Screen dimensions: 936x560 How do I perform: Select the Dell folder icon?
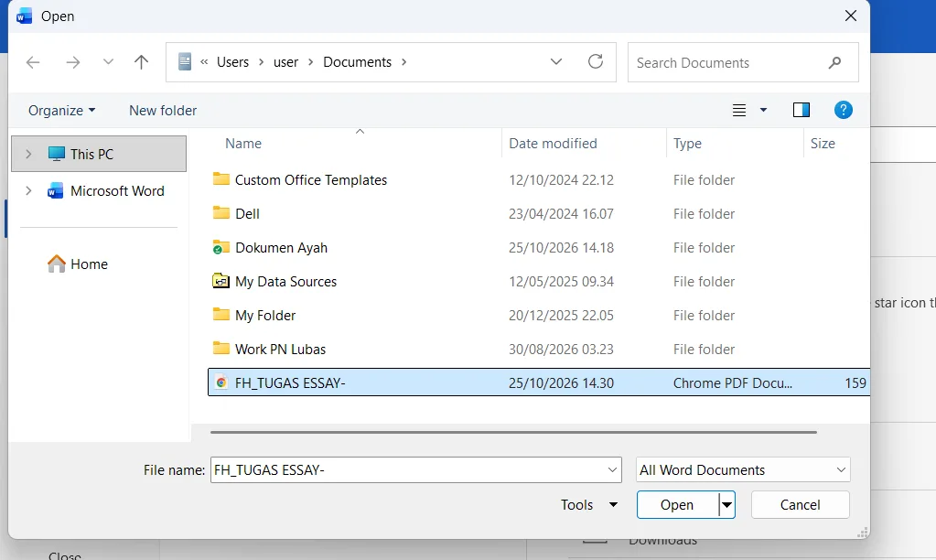[221, 212]
